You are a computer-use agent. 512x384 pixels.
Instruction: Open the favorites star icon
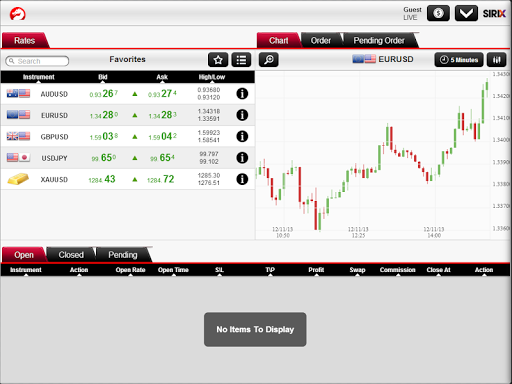click(218, 60)
